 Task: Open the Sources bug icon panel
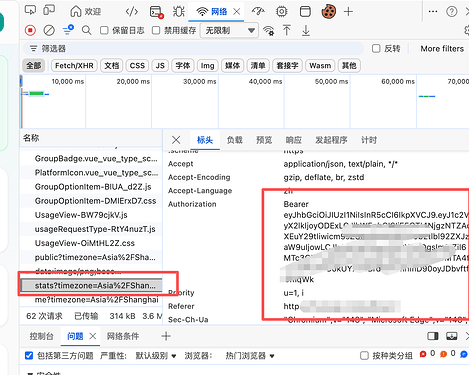[179, 12]
